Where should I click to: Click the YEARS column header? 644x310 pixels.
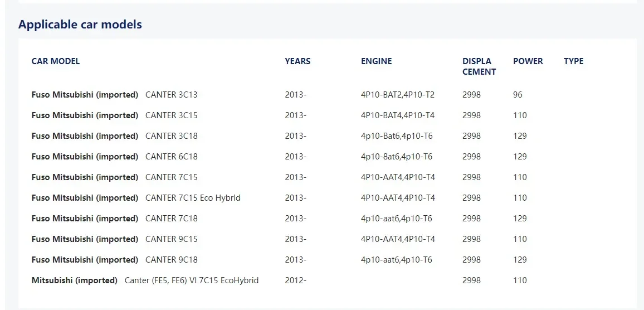(x=298, y=61)
